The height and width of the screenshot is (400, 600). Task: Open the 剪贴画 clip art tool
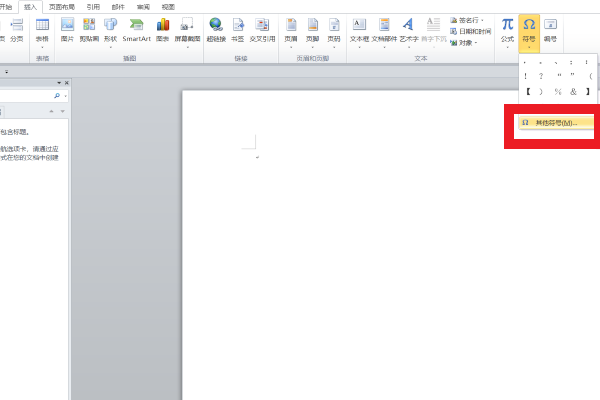pos(90,29)
